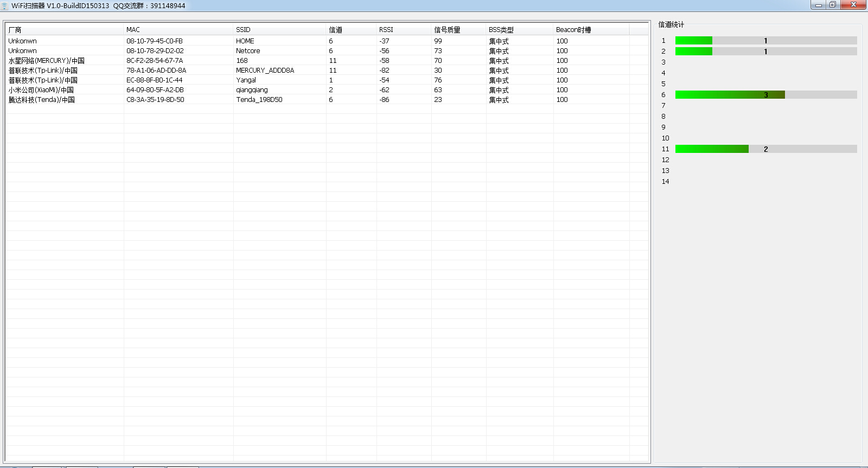Click the WiFi scanner app icon in title bar
Viewport: 868px width, 468px height.
(x=5, y=5)
